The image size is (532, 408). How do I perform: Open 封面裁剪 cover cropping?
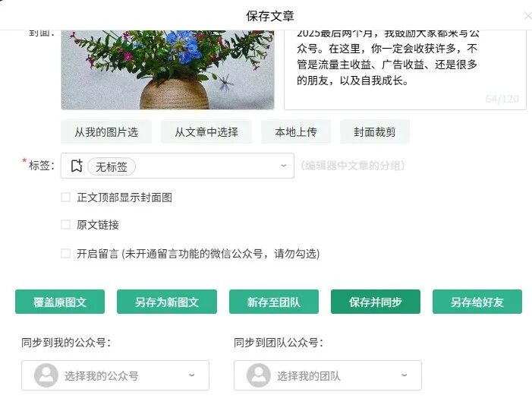click(x=375, y=131)
